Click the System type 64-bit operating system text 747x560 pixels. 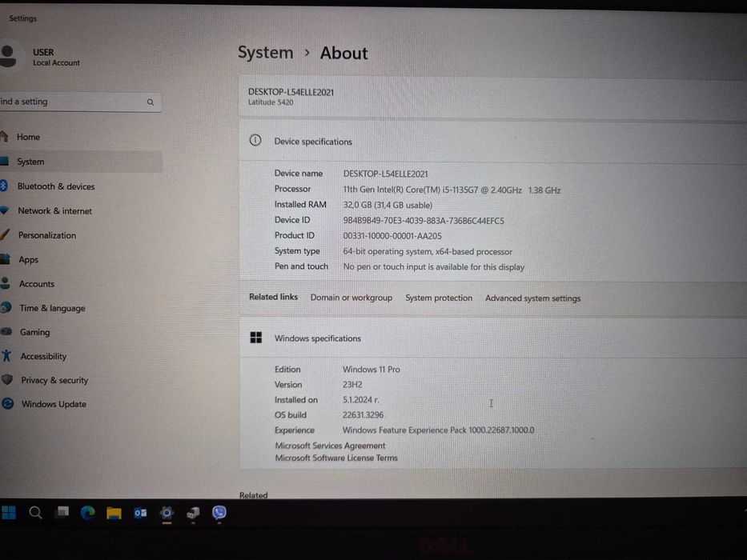tap(428, 252)
